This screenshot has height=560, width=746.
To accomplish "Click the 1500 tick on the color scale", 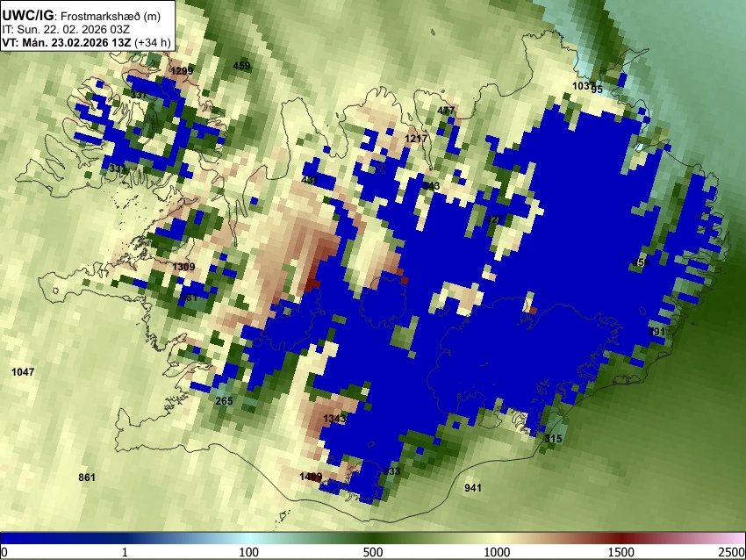I will click(621, 552).
